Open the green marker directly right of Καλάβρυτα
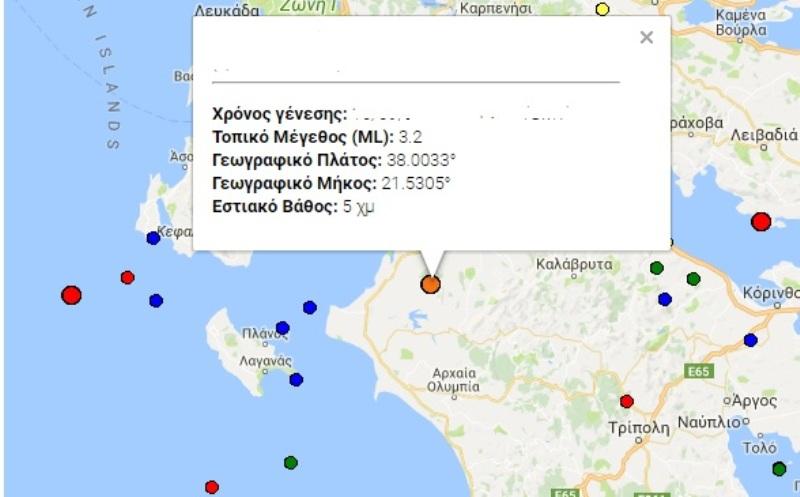The image size is (800, 497). [x=657, y=267]
